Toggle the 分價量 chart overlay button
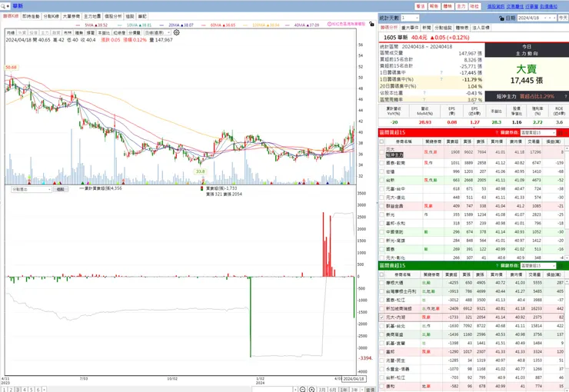569x392 pixels. (x=134, y=32)
